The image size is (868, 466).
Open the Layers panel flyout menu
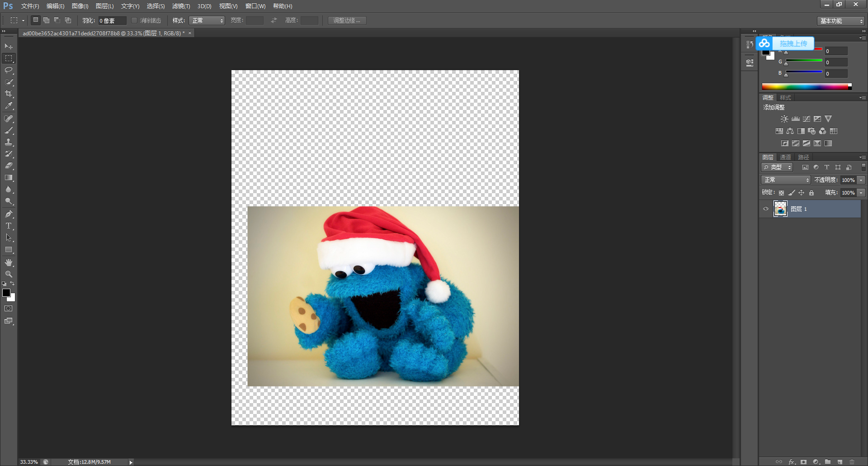coord(863,157)
